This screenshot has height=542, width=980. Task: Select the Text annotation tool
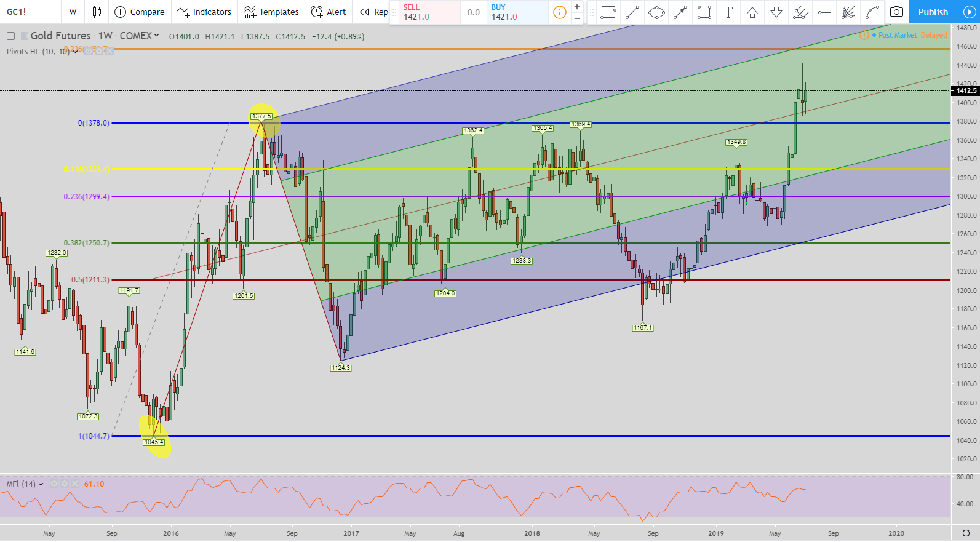pyautogui.click(x=728, y=12)
